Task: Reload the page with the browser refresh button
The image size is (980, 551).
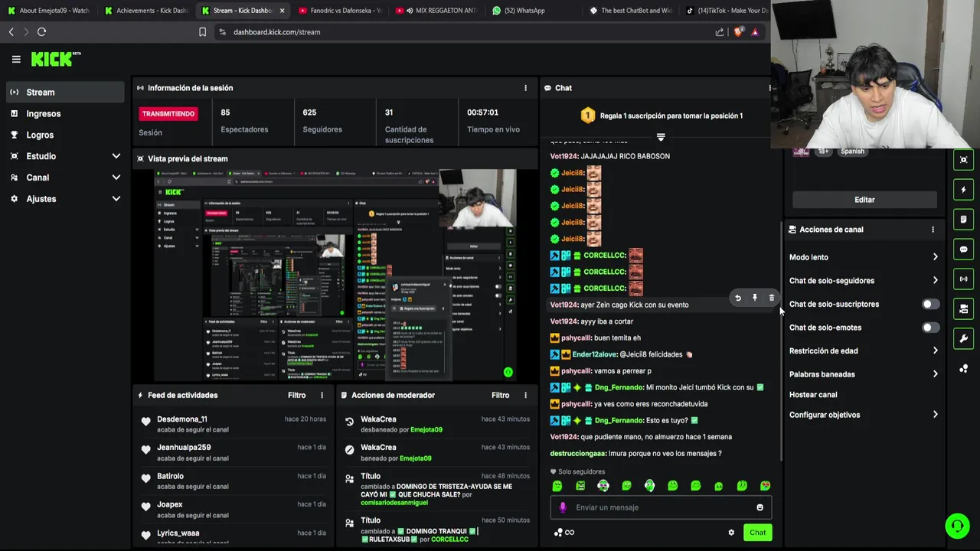Action: click(41, 32)
